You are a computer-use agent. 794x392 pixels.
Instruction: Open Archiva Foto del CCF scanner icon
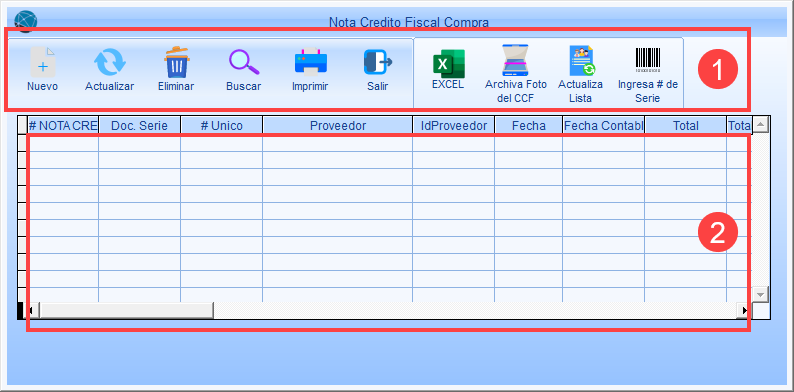coord(515,60)
